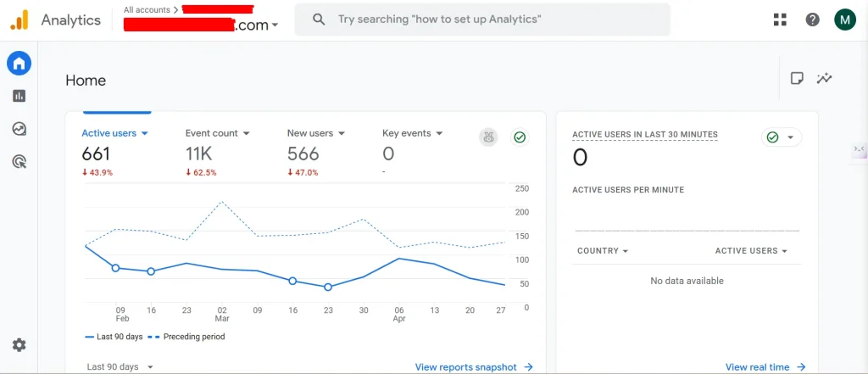Click the Home page heading
The width and height of the screenshot is (868, 374).
pyautogui.click(x=86, y=81)
